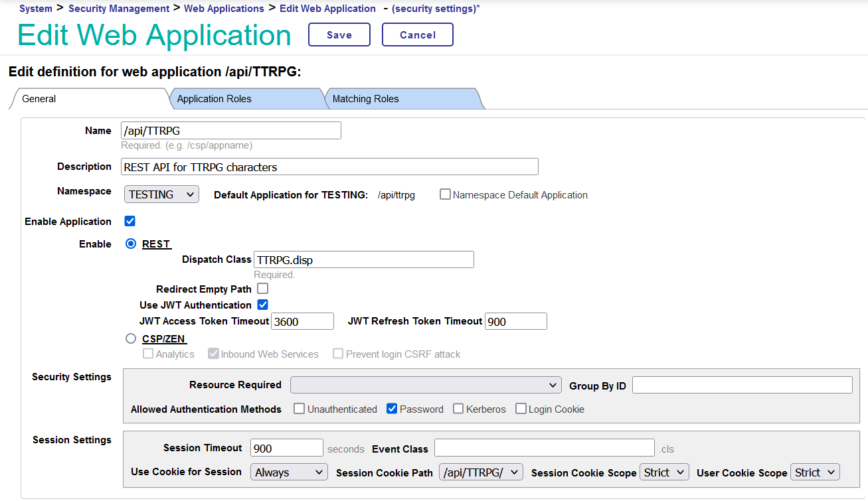Viewport: 868px width, 501px height.
Task: Open the Security Management breadcrumb link
Action: [x=118, y=8]
